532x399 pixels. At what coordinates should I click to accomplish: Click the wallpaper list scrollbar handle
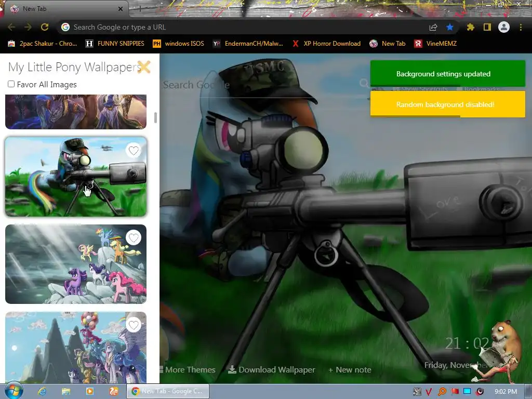click(155, 118)
